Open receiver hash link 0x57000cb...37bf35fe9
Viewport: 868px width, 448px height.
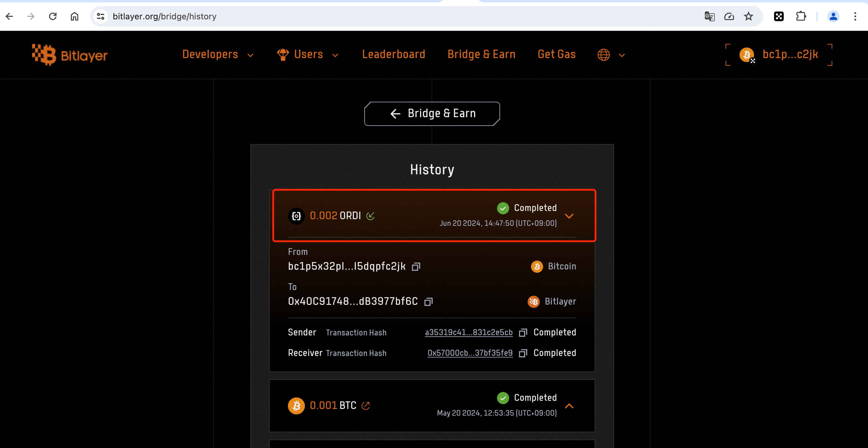pyautogui.click(x=470, y=353)
